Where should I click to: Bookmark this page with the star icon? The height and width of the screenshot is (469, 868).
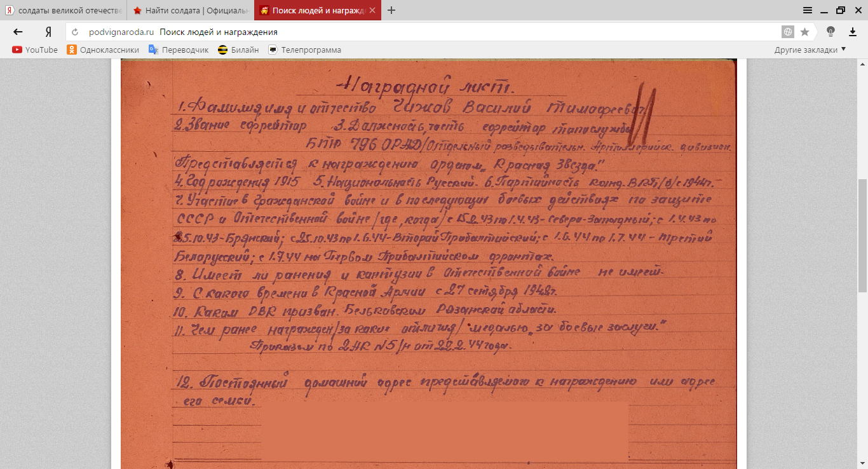pos(804,32)
